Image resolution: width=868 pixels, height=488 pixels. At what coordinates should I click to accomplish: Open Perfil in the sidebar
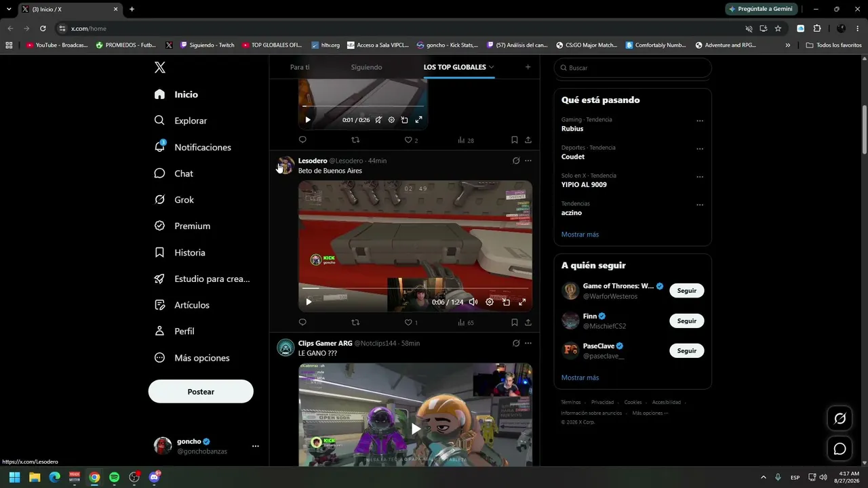(174, 331)
